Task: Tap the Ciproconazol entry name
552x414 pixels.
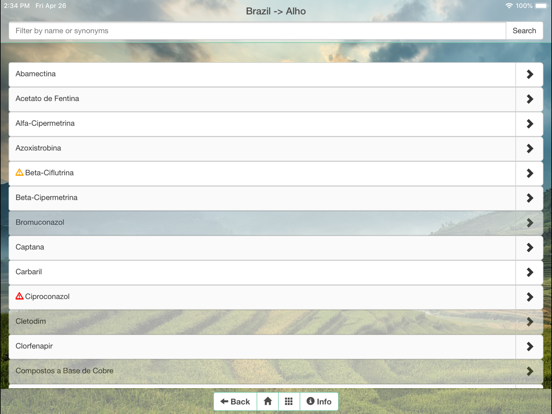Action: tap(47, 296)
